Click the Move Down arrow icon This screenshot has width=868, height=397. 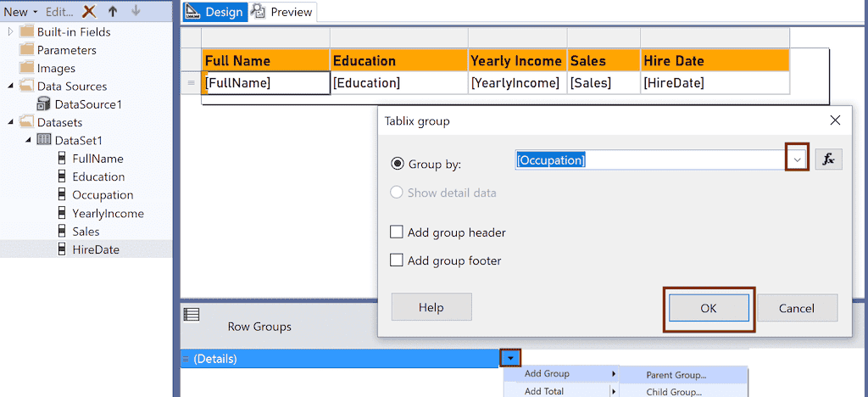pyautogui.click(x=136, y=12)
